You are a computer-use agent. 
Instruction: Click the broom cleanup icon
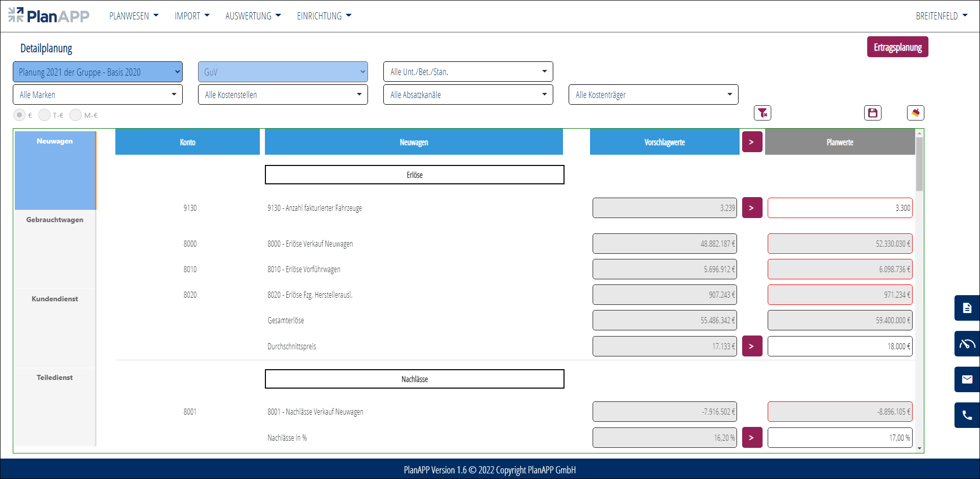click(x=915, y=113)
